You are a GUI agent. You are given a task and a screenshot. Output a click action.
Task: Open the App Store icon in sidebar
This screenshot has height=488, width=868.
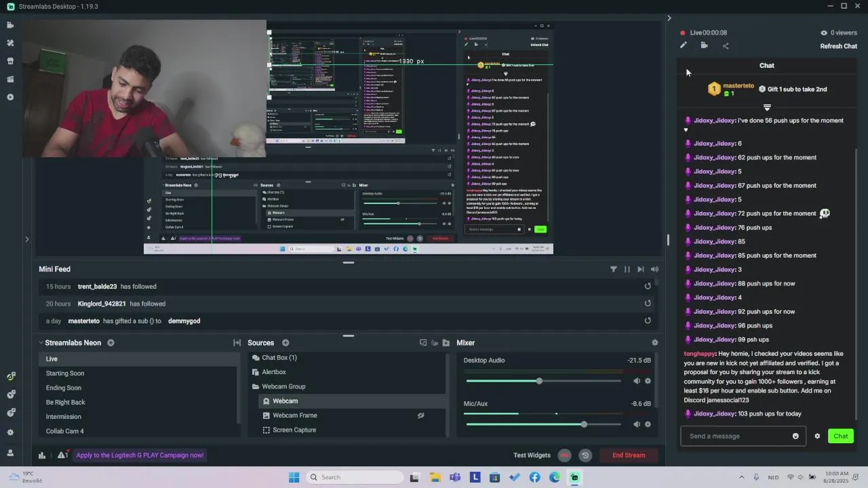10,61
